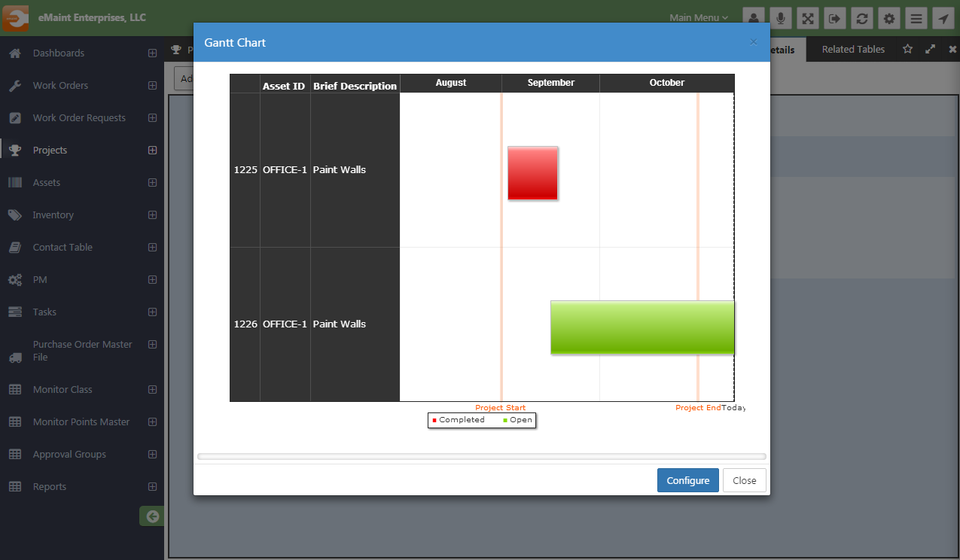
Task: Select the green Open bar for project 1226
Action: (642, 327)
